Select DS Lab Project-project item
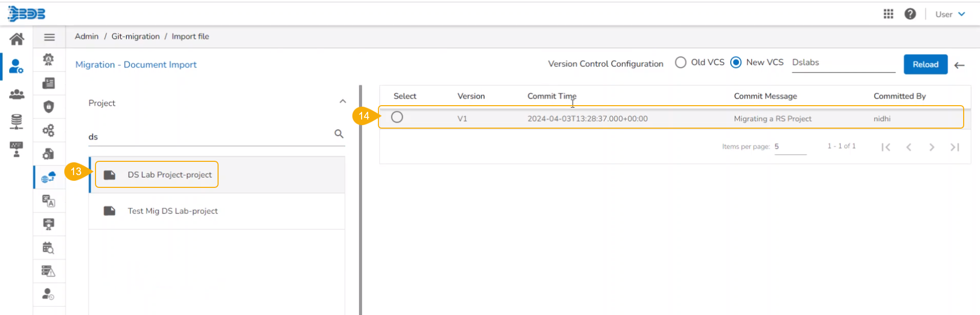Viewport: 980px width, 315px height. (x=170, y=175)
